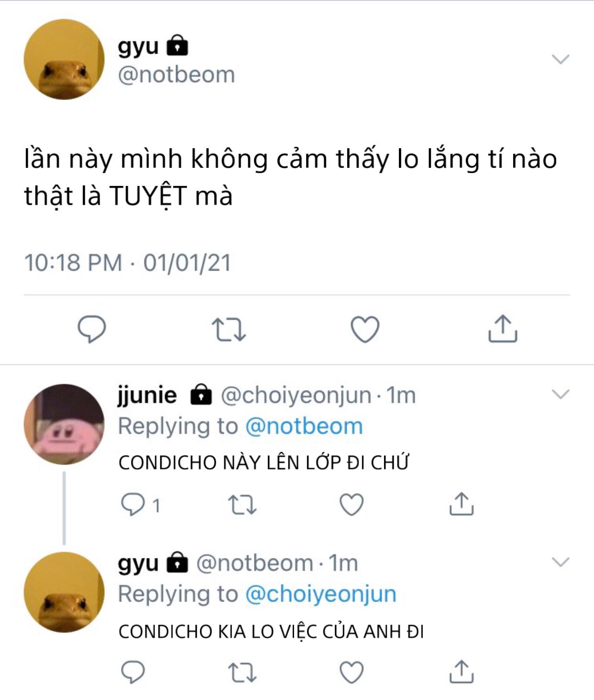This screenshot has width=594, height=700.
Task: Like gyu's reply to @choiyeonjun
Action: tap(352, 672)
